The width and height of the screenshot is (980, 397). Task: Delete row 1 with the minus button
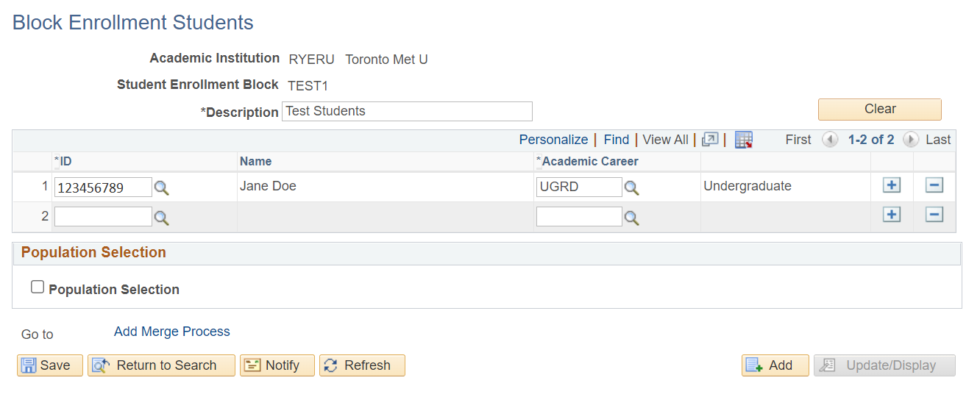[x=934, y=185]
